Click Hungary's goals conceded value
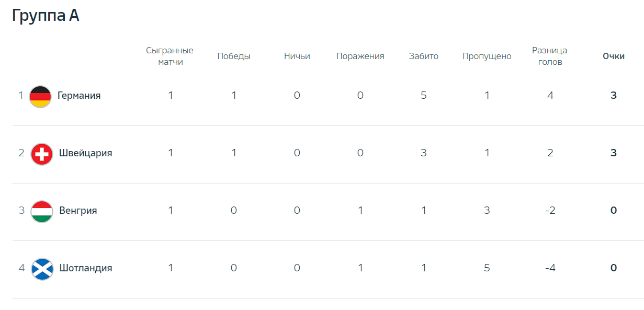This screenshot has height=310, width=644. 487,211
